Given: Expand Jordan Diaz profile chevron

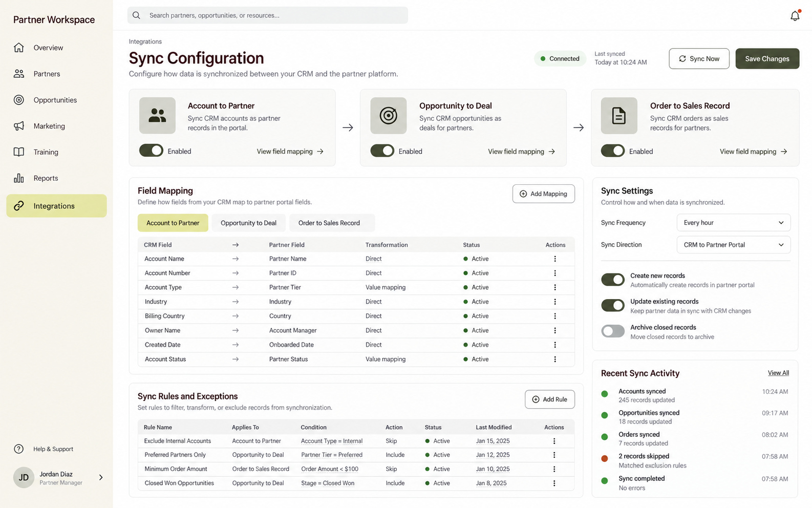Looking at the screenshot, I should click(101, 477).
